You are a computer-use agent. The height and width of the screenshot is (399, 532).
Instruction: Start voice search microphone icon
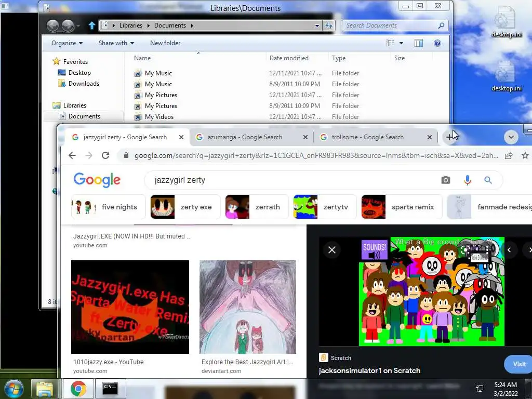(468, 180)
